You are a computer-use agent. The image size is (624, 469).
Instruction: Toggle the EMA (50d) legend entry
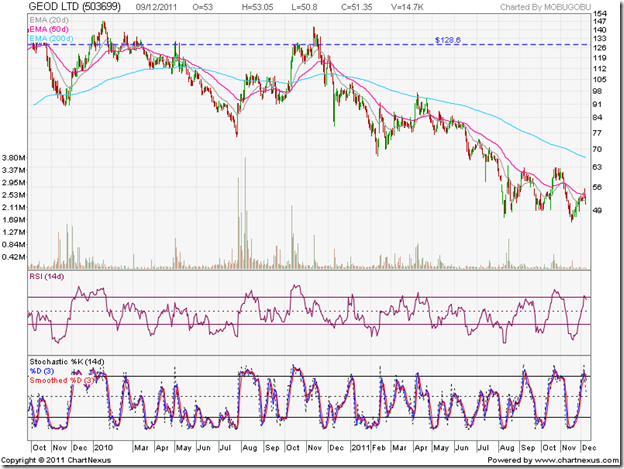point(47,27)
